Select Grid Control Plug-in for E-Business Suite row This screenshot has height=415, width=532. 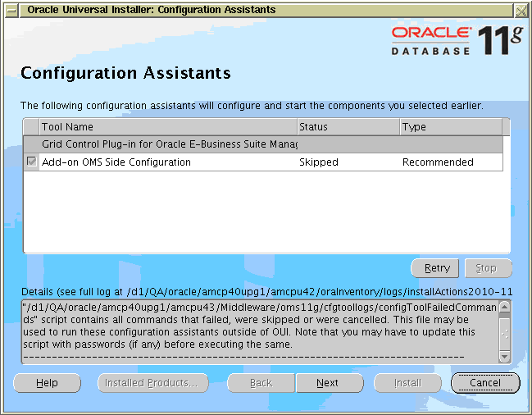[263, 144]
